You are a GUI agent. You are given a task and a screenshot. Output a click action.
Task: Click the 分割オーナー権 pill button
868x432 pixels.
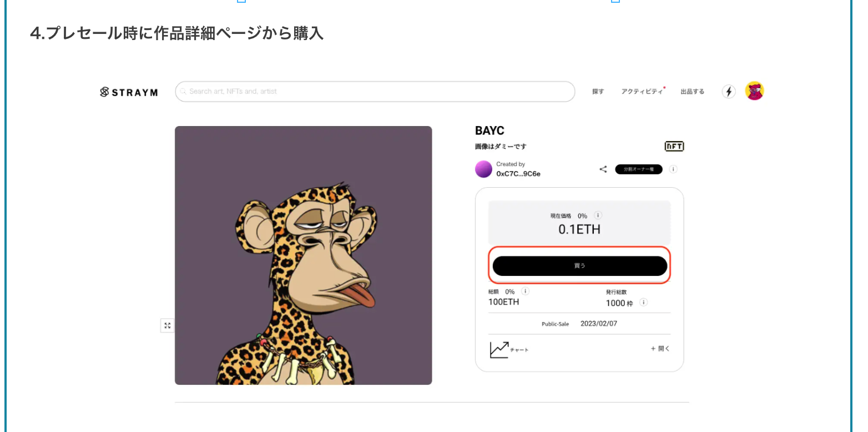(x=638, y=169)
